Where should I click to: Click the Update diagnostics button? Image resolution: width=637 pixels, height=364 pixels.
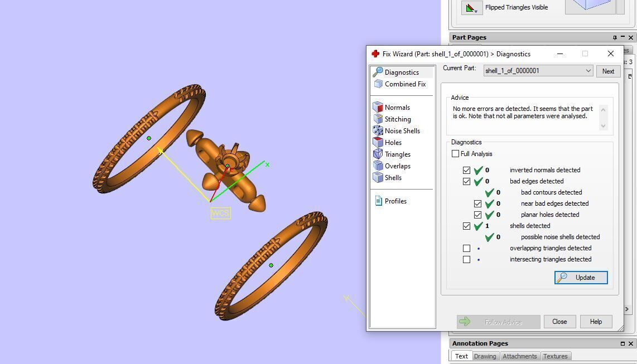[581, 278]
